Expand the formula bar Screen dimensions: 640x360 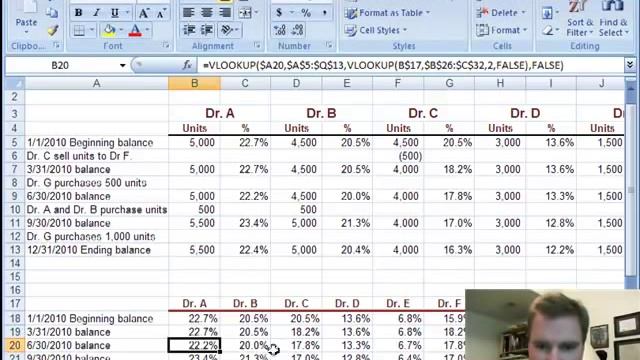tap(629, 65)
